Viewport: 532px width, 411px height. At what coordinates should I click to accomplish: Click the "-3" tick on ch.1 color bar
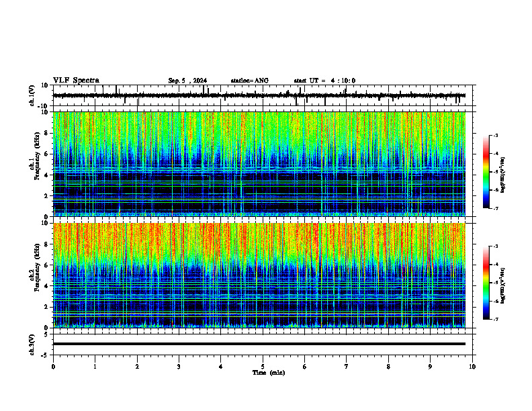495,135
